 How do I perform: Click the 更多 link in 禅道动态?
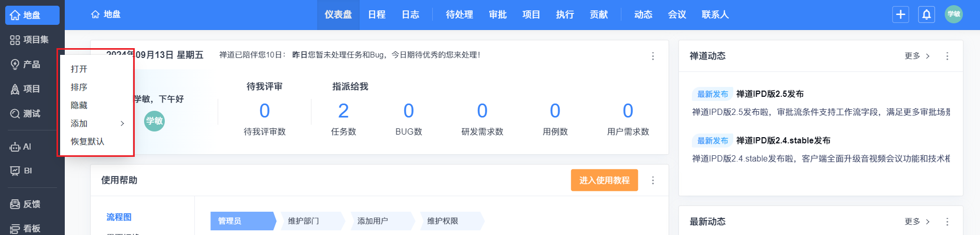click(917, 56)
